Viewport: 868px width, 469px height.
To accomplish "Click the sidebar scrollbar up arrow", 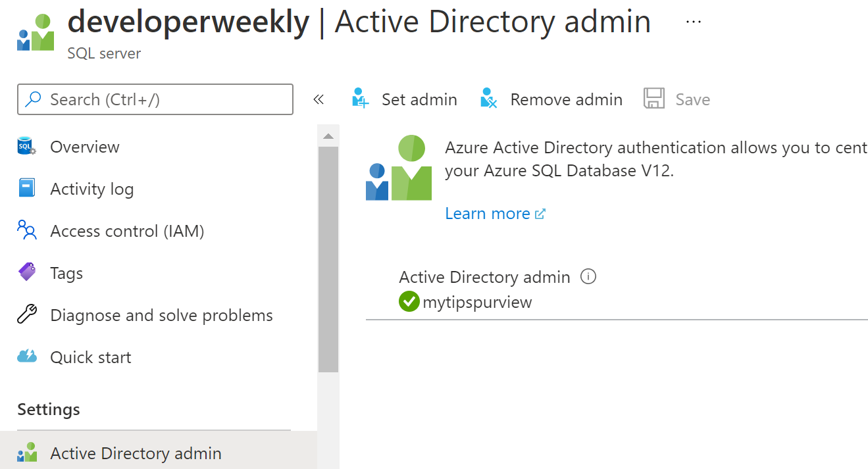I will 328,136.
